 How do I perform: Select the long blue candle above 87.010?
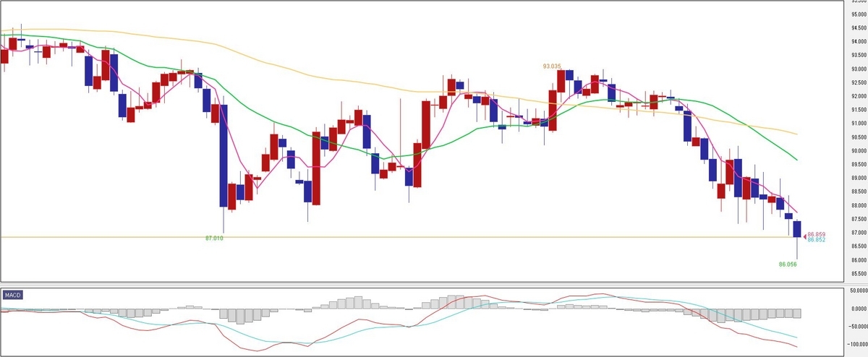point(224,156)
